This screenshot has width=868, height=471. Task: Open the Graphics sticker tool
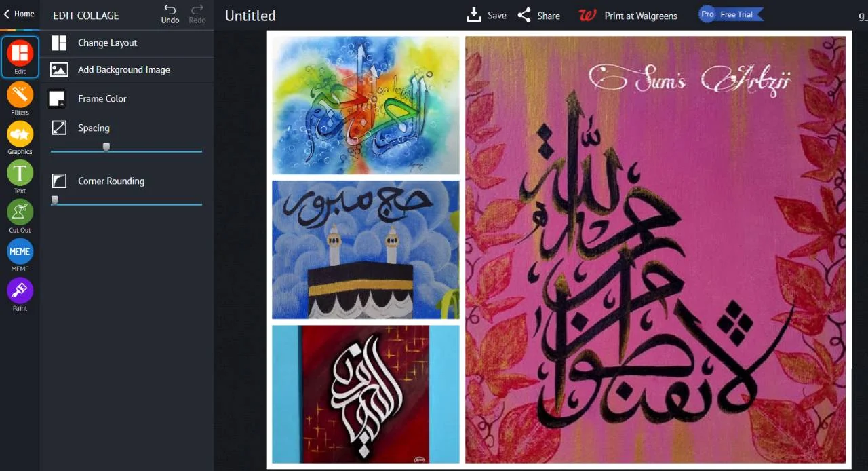pyautogui.click(x=20, y=134)
